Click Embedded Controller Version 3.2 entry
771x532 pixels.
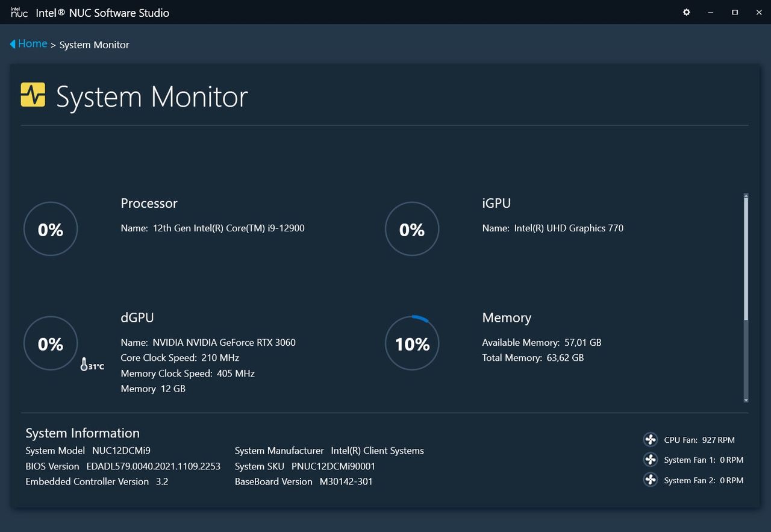point(97,481)
